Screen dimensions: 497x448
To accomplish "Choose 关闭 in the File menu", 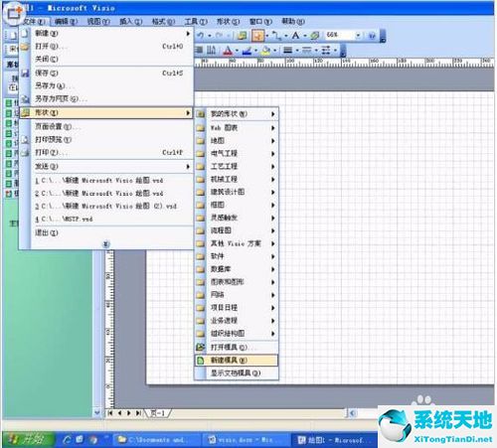I will pyautogui.click(x=106, y=60).
